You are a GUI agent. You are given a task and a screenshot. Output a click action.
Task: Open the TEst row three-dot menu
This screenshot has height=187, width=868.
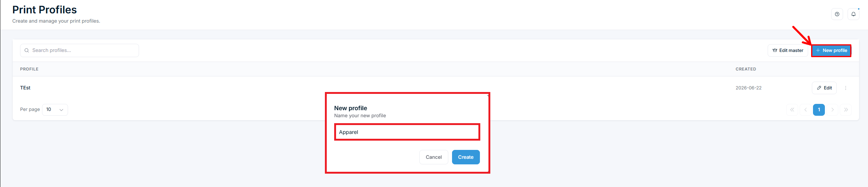click(x=845, y=88)
